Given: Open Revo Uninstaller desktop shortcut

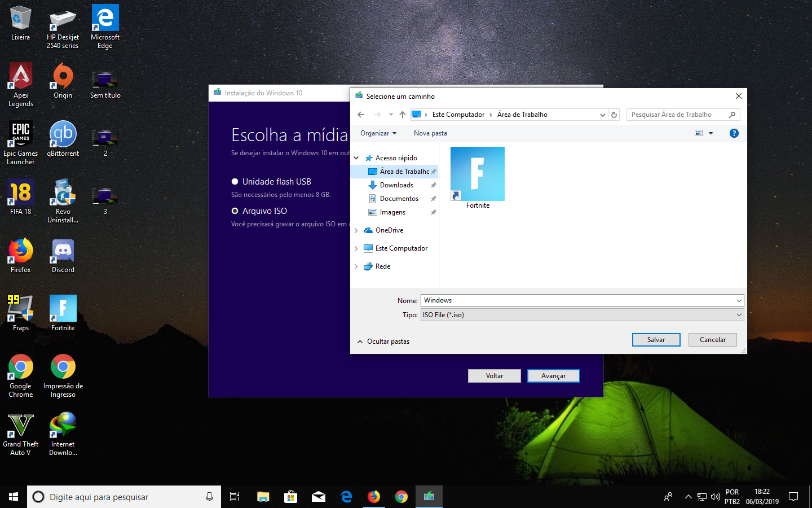Looking at the screenshot, I should pos(63,201).
